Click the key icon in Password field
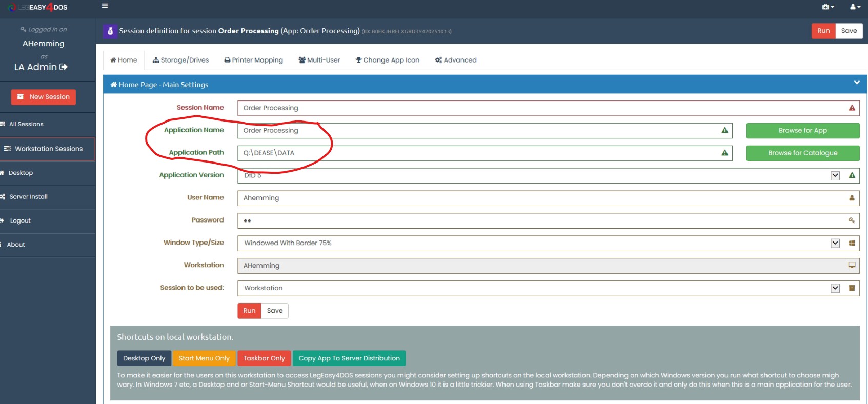868x404 pixels. (x=852, y=220)
